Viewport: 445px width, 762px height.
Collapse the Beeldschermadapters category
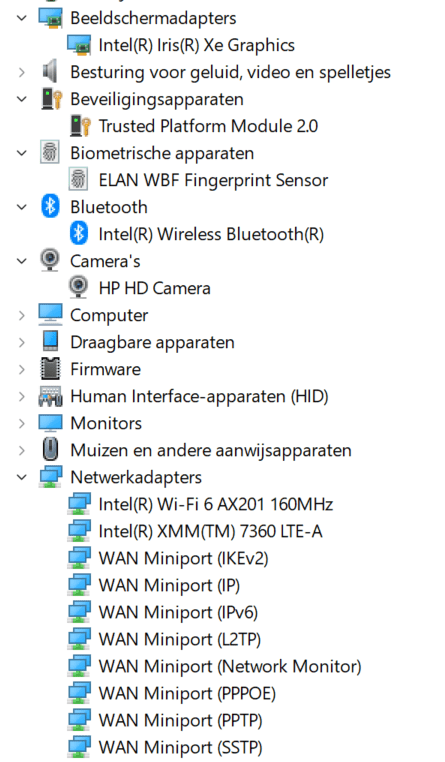[22, 18]
